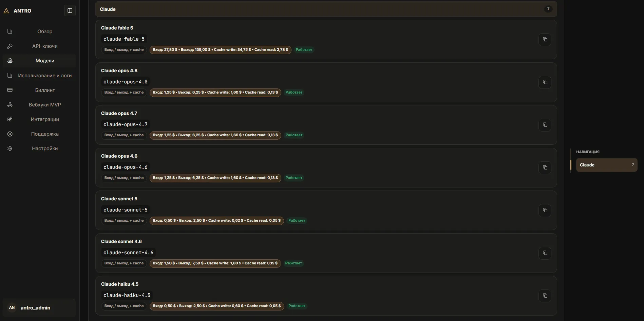Select the claude-haiku-4.5 model ID text
This screenshot has height=321, width=644.
[127, 295]
